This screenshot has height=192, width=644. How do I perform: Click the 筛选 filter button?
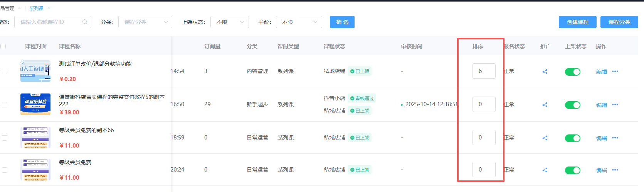point(342,22)
